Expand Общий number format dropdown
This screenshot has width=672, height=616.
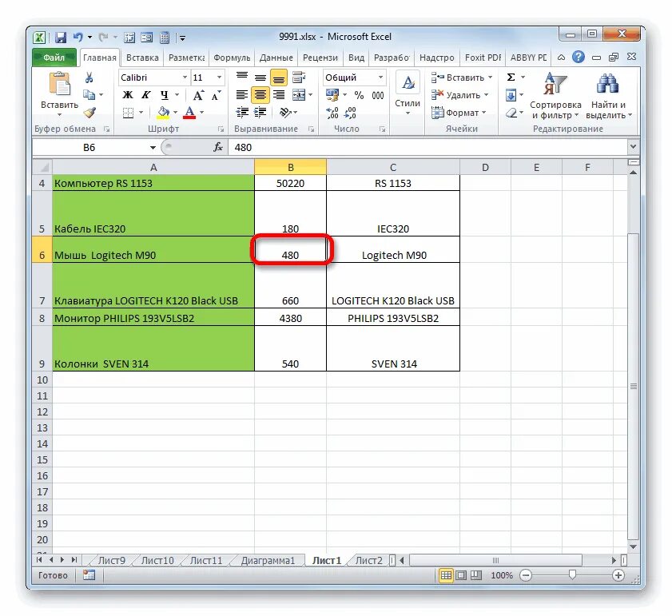[x=380, y=77]
